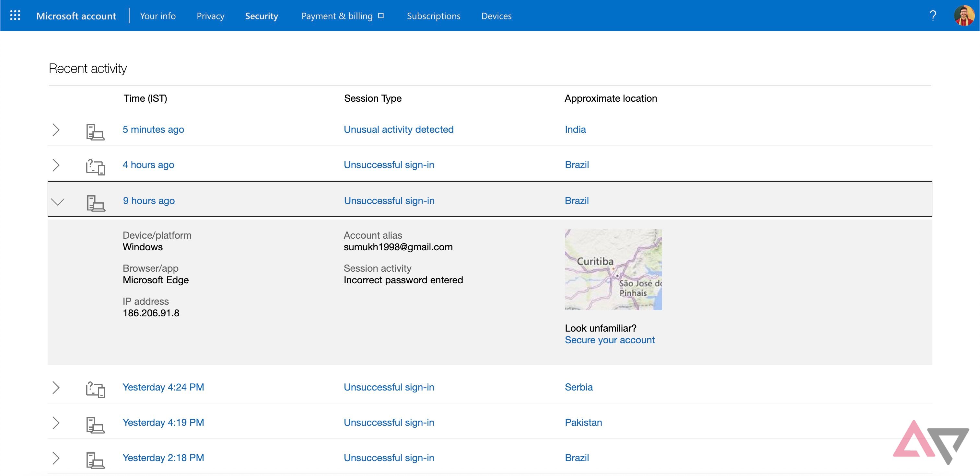This screenshot has width=980, height=476.
Task: Select the IP address 186.206.91.8 text
Action: (151, 313)
